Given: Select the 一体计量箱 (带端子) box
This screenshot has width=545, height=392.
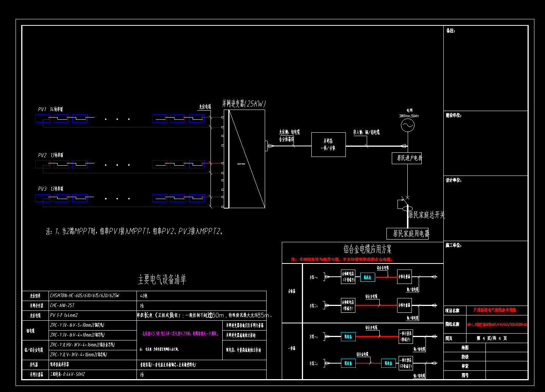Looking at the screenshot, I should click(x=406, y=337).
